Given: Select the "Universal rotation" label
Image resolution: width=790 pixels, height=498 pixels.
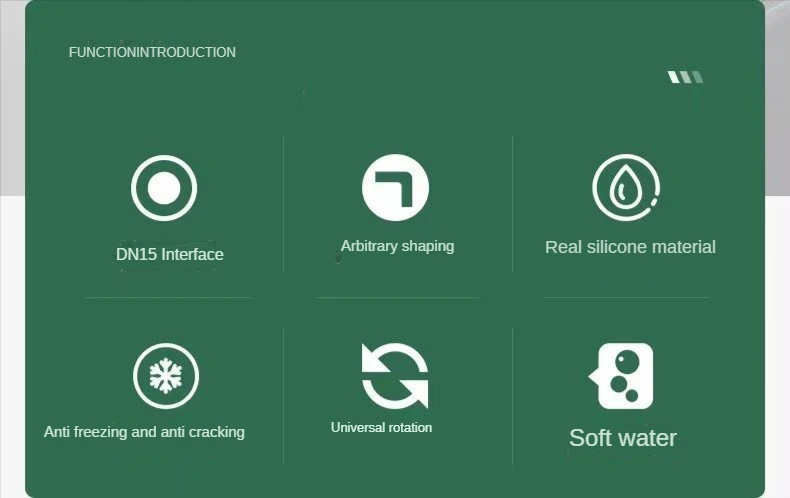Looking at the screenshot, I should 381,427.
